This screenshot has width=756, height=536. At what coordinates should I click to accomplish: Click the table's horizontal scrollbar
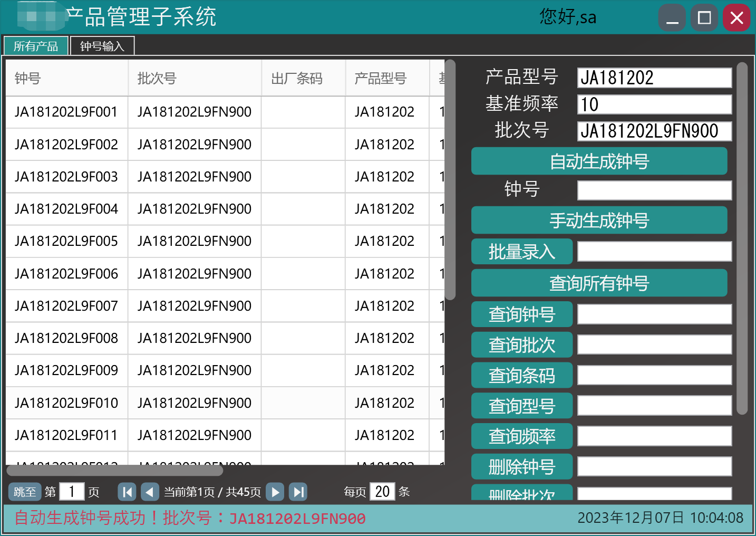[x=114, y=471]
